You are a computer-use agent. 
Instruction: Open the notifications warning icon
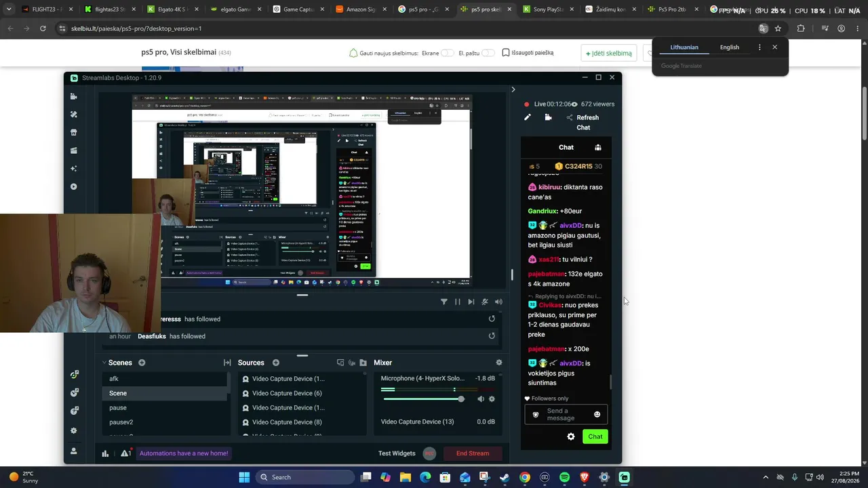coord(125,453)
